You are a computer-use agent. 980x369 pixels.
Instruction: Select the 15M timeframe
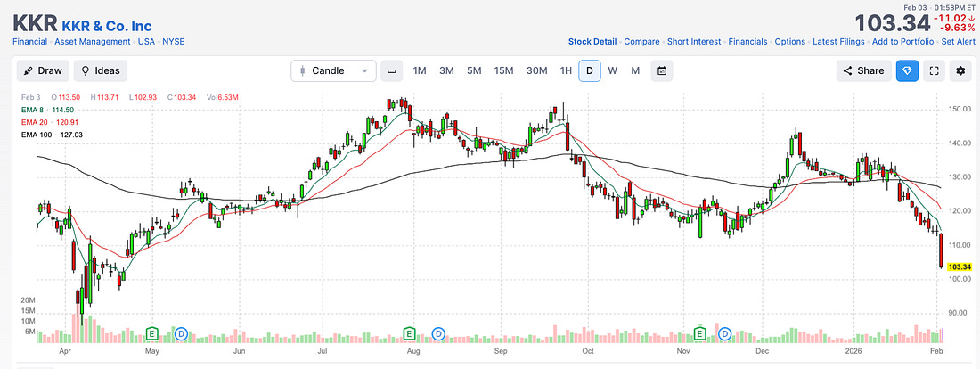point(503,70)
